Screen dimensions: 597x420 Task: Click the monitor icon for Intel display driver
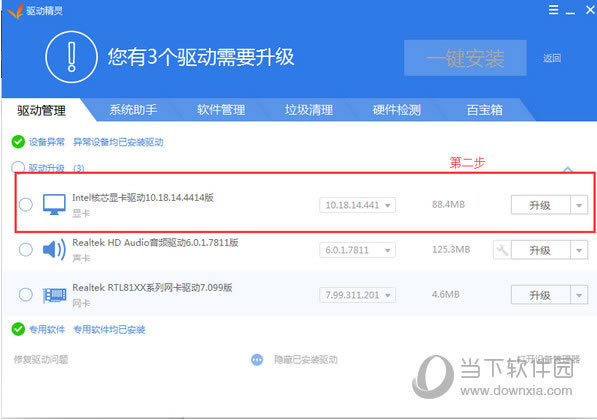pos(54,204)
